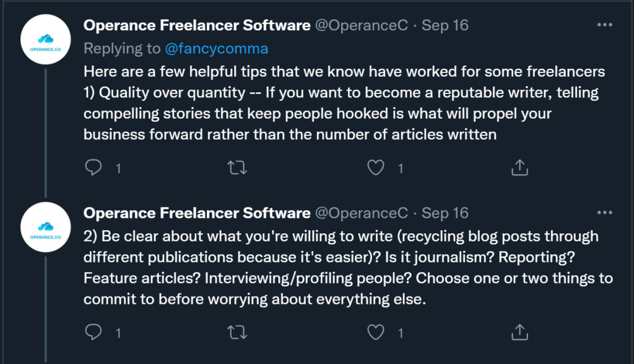Open the share icon on the first tweet
This screenshot has width=634, height=364.
click(x=519, y=167)
